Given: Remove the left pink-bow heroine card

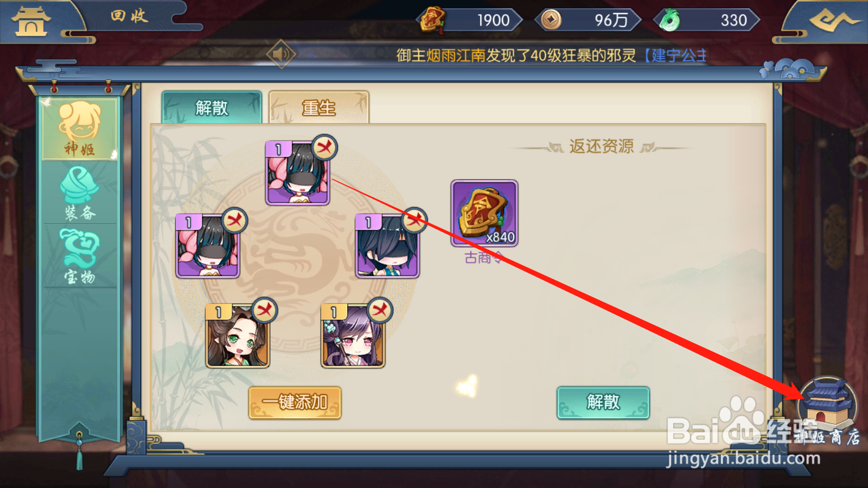Looking at the screenshot, I should [x=234, y=220].
